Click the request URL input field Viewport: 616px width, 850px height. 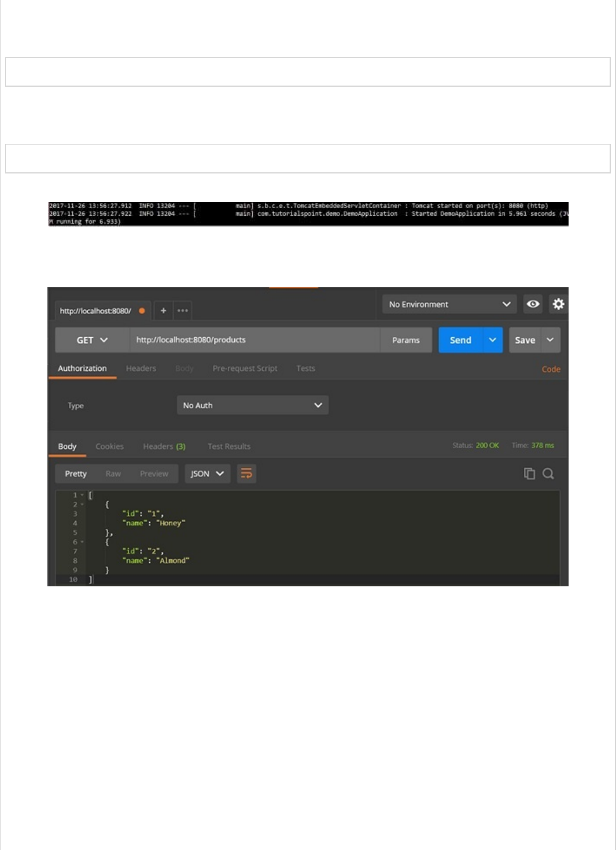click(254, 340)
